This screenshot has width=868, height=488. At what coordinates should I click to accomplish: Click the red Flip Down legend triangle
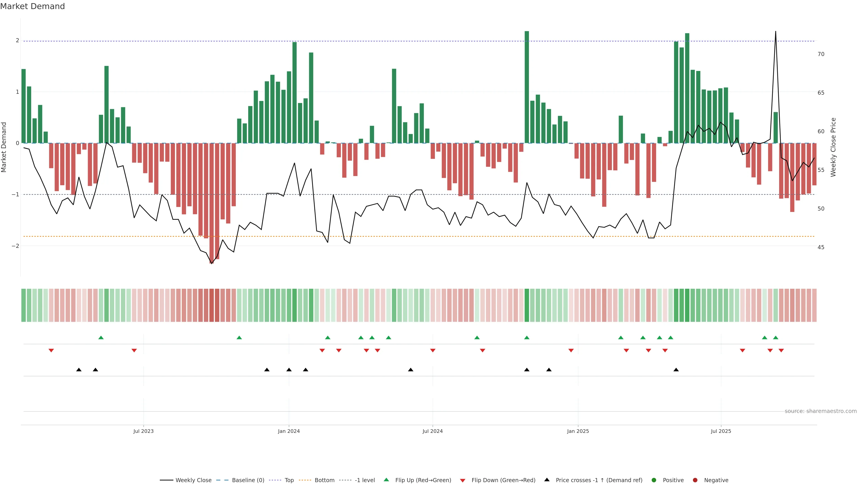click(463, 480)
